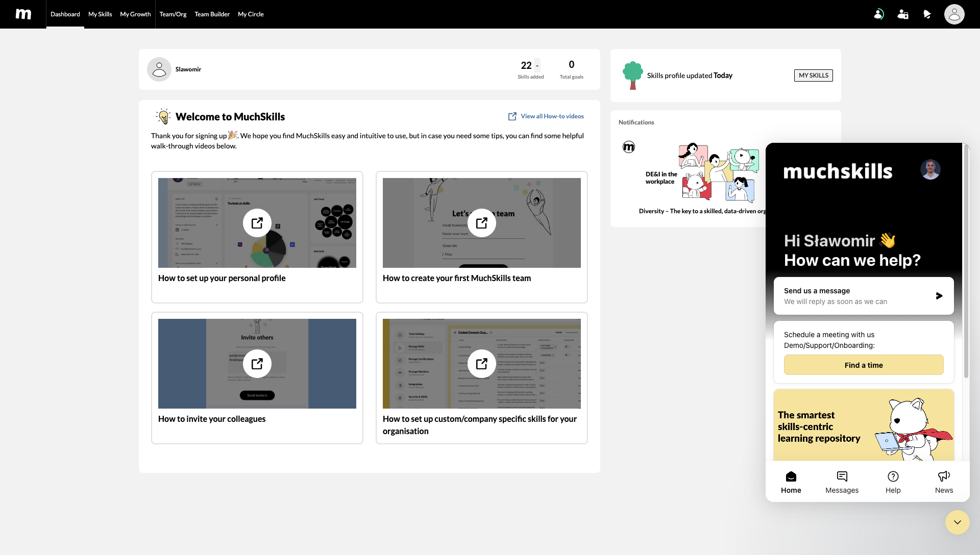The height and width of the screenshot is (555, 980).
Task: Click Slawomir's profile avatar
Action: coord(159,69)
